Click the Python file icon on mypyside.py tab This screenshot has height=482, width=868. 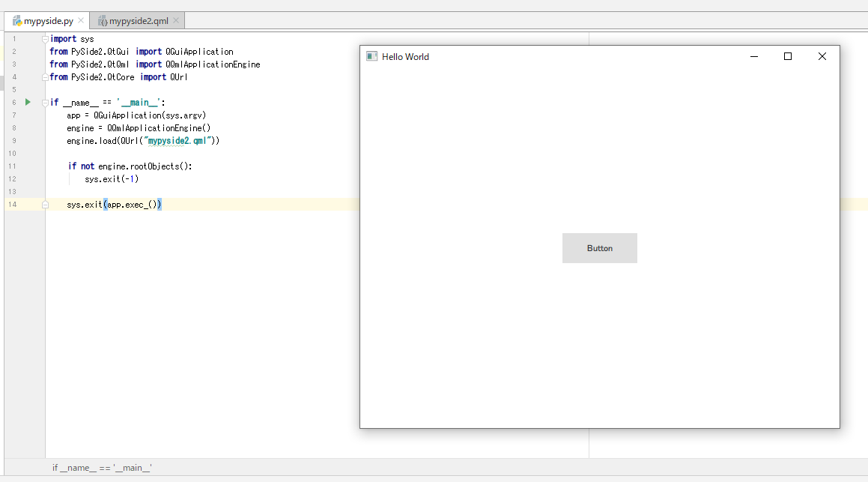click(17, 21)
